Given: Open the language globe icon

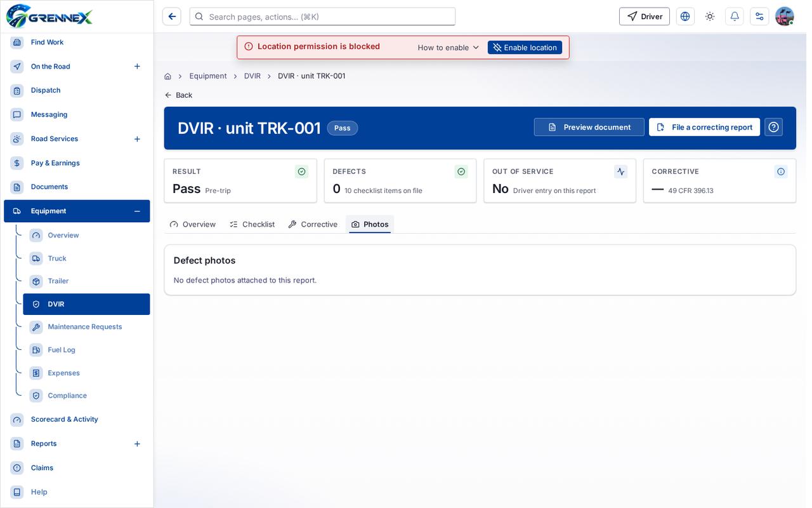Looking at the screenshot, I should pyautogui.click(x=685, y=17).
